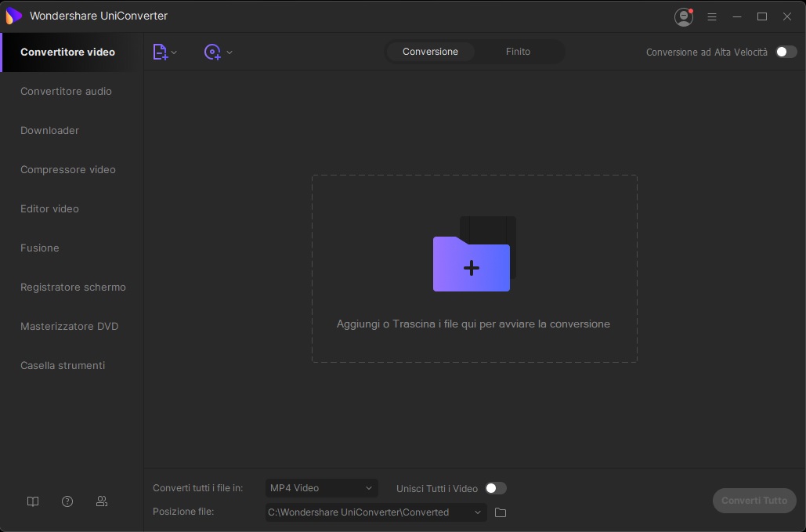Click the Add Files icon
806x532 pixels.
coord(161,52)
